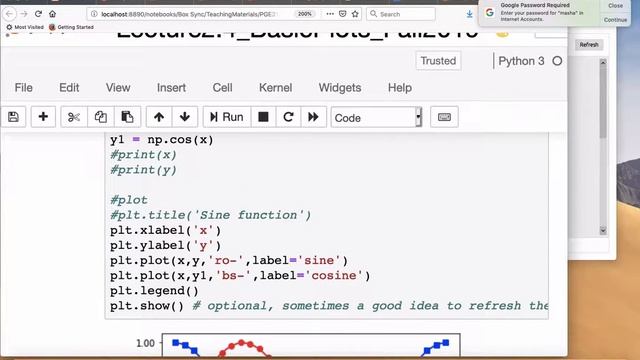The image size is (640, 360).
Task: Click the y1 = np.cos(x) line
Action: click(161, 140)
